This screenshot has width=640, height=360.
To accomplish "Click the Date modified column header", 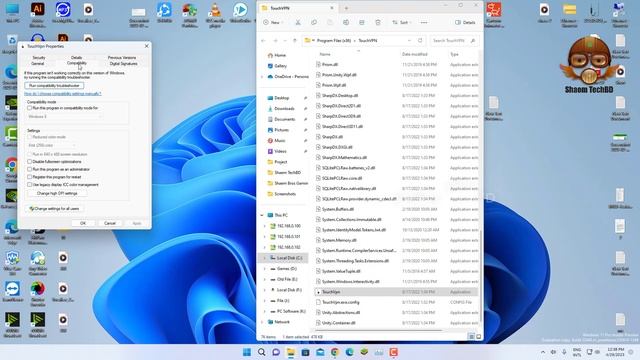I will pos(415,54).
